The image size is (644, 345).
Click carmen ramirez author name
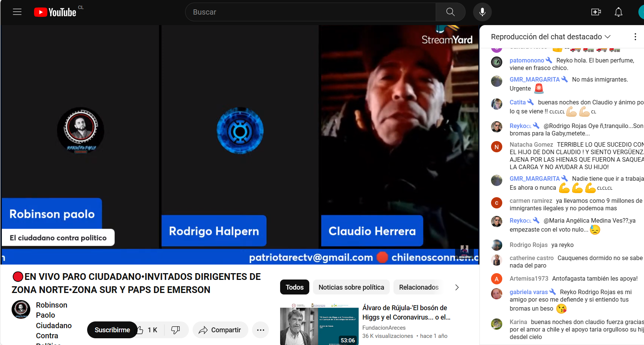click(531, 201)
